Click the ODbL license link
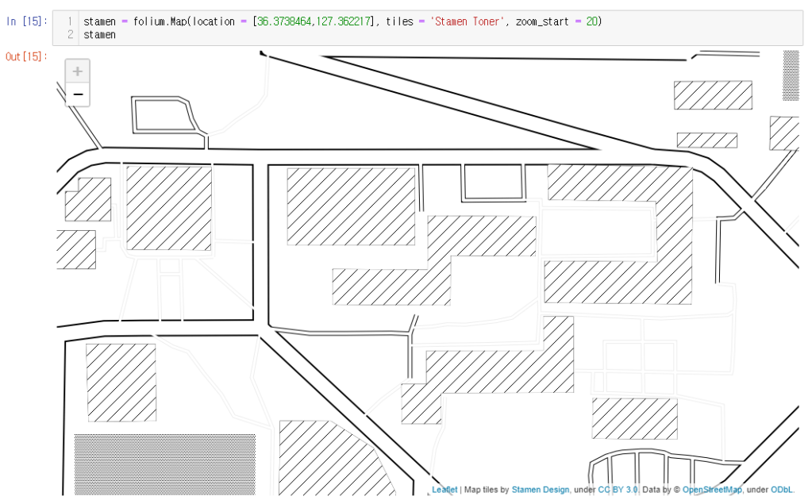Screen dimensions: 812x504 [782, 490]
